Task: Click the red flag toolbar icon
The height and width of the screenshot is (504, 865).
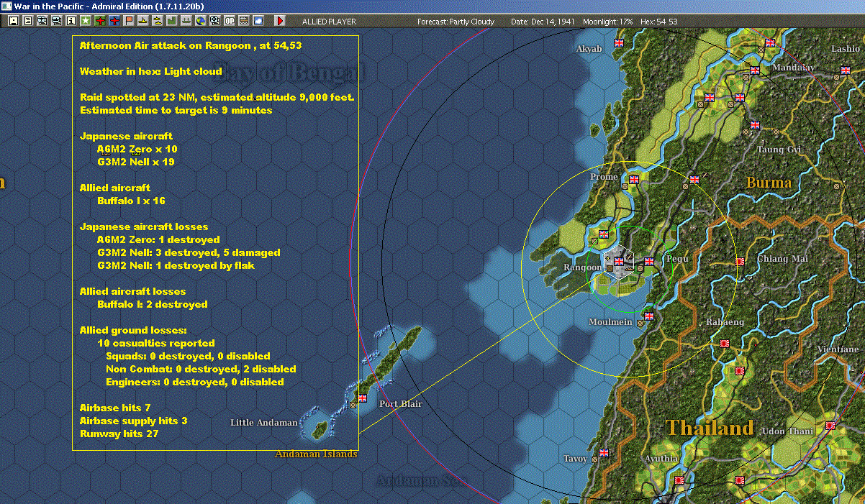Action: tap(129, 21)
